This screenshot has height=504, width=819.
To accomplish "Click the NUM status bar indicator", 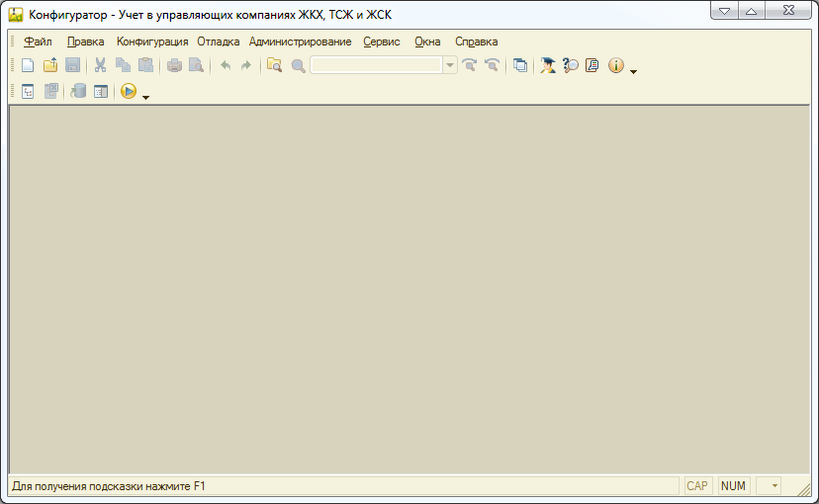I will pos(733,486).
